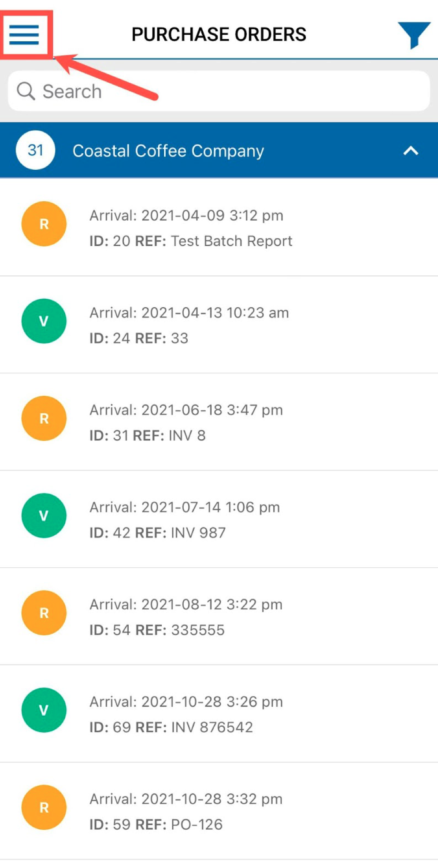
Task: Click the green V badge for ID 42
Action: (44, 516)
